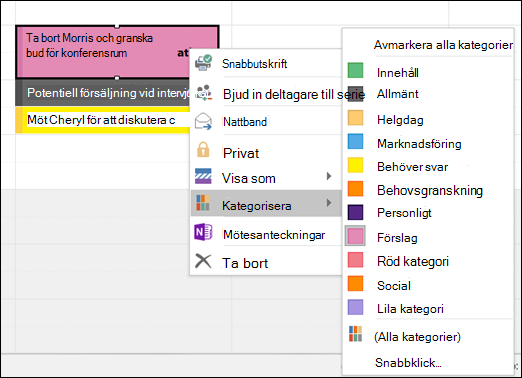The image size is (522, 378).
Task: Pick the yellow Behöver svar swatch
Action: click(x=355, y=165)
